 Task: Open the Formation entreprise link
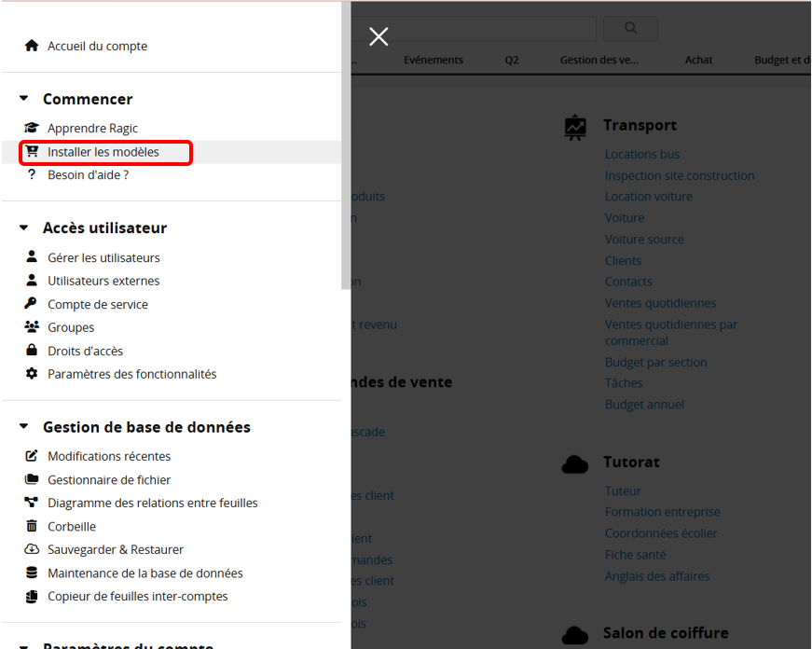click(662, 512)
